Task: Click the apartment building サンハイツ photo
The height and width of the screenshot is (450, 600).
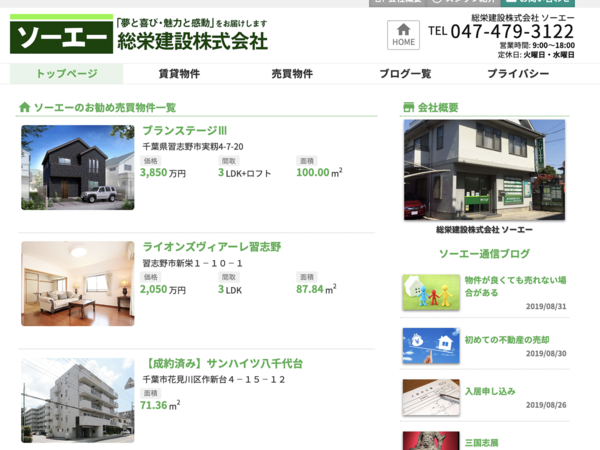Action: click(77, 400)
